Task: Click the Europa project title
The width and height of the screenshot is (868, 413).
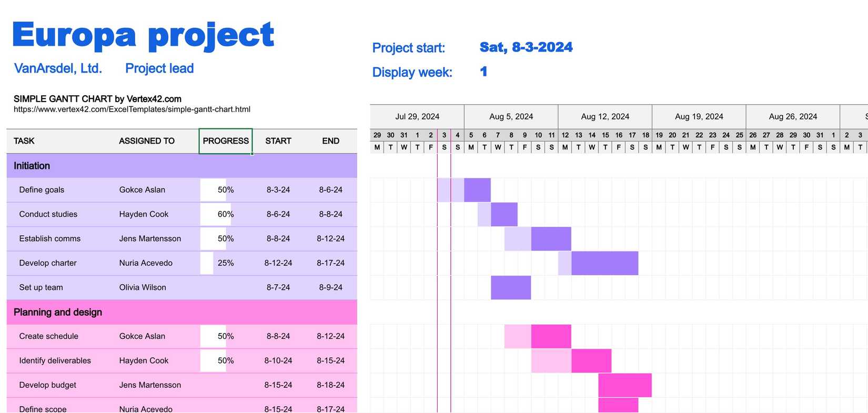Action: point(143,35)
